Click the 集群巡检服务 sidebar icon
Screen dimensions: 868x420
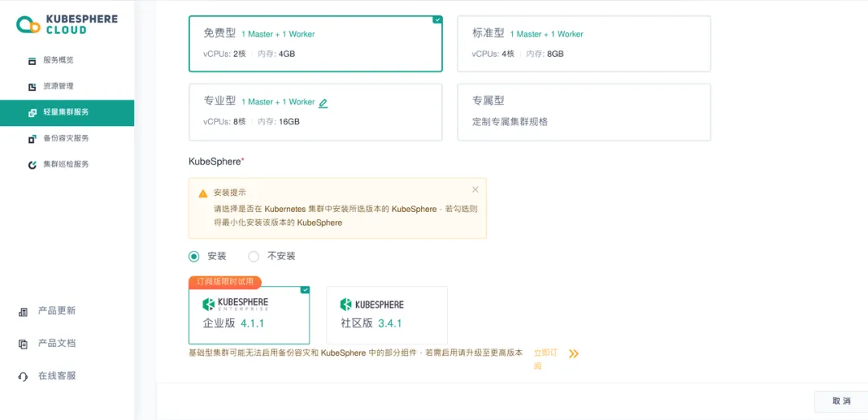tap(32, 165)
